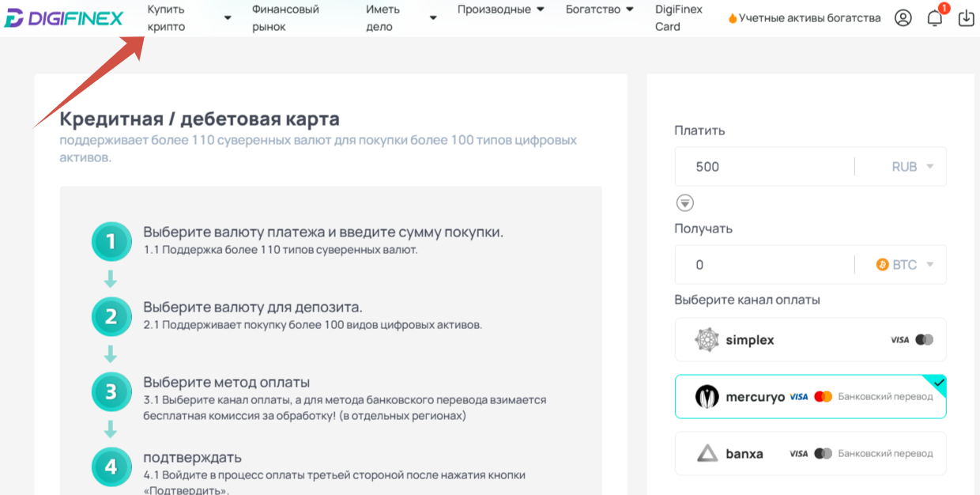980x495 pixels.
Task: Select banxa payment channel
Action: tap(810, 454)
